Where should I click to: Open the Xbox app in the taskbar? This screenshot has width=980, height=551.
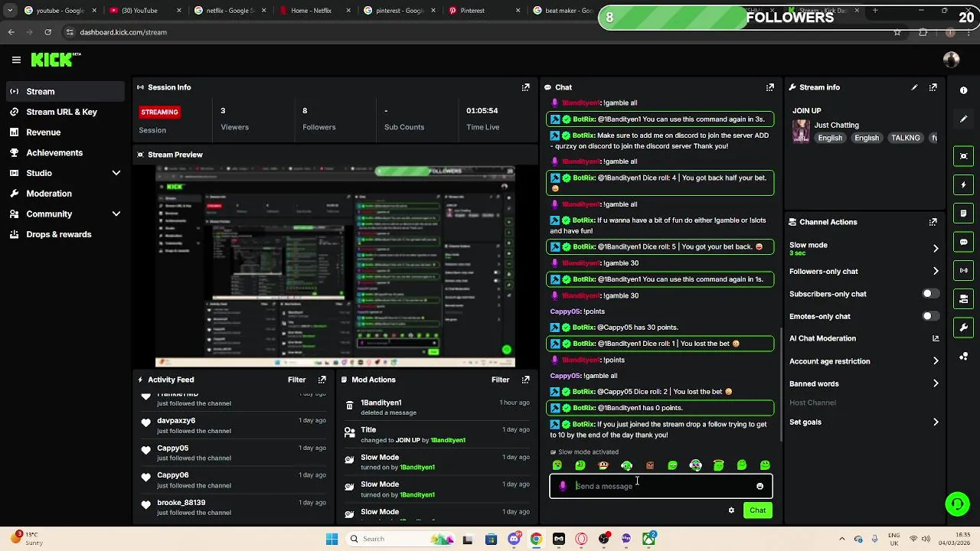(x=648, y=539)
